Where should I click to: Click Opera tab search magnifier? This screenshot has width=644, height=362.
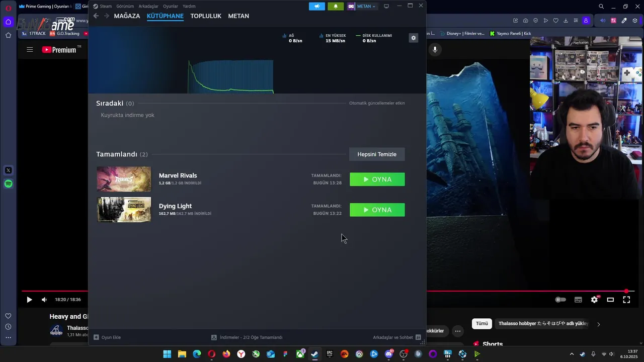(601, 7)
